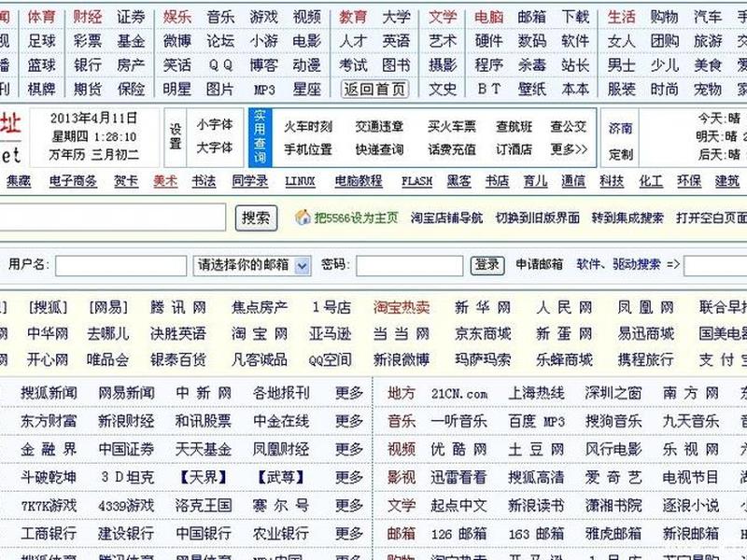Click the 交通违章 link
The width and height of the screenshot is (747, 560).
tap(380, 127)
